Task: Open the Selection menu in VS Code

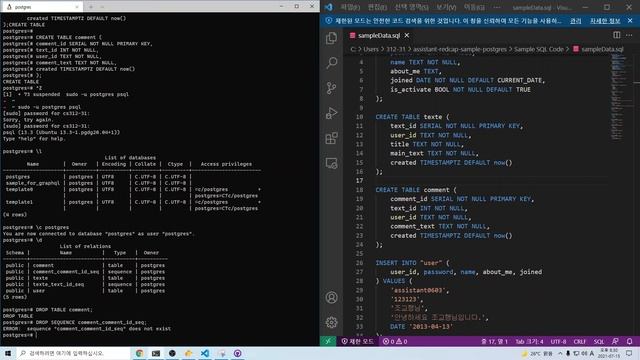Action: pos(411,7)
